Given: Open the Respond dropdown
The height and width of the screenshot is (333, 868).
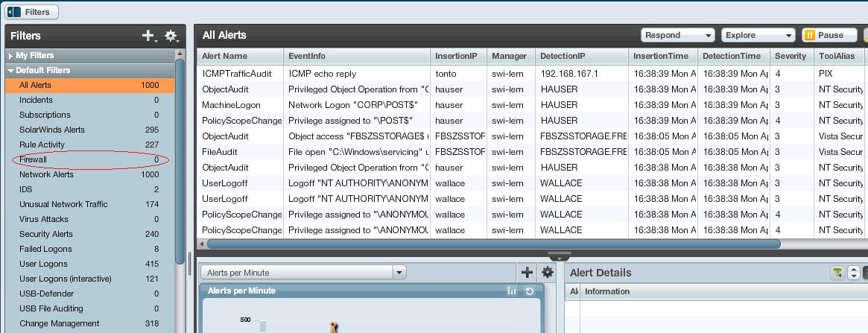Looking at the screenshot, I should (x=678, y=36).
